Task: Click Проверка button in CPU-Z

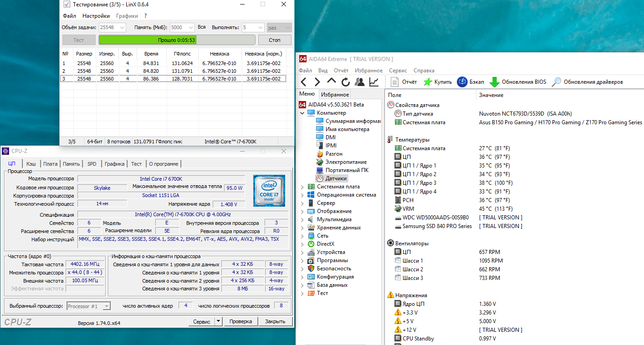Action: tap(240, 321)
